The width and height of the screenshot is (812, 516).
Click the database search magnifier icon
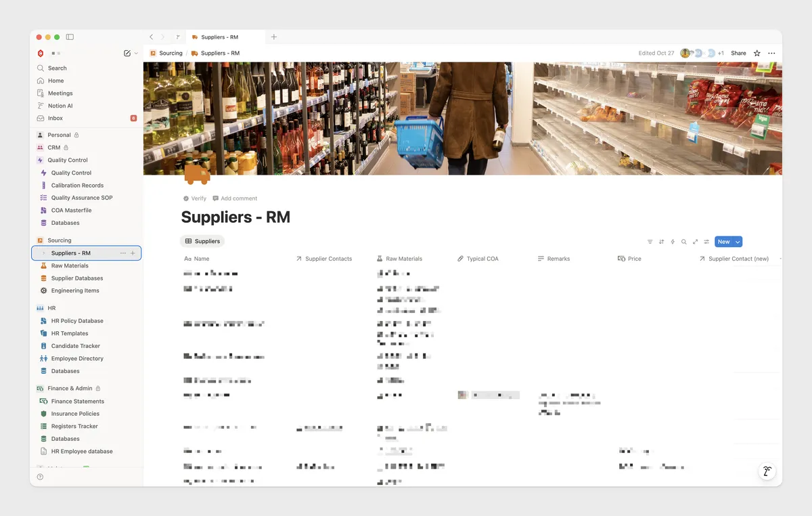tap(683, 242)
